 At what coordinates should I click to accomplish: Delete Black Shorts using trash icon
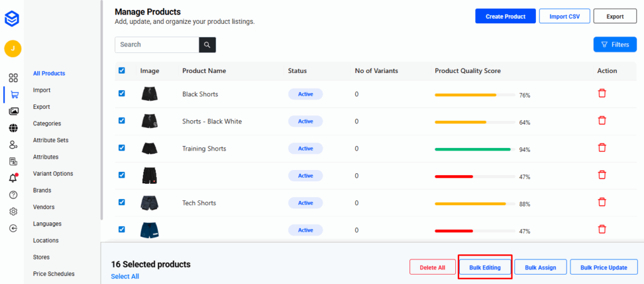602,93
